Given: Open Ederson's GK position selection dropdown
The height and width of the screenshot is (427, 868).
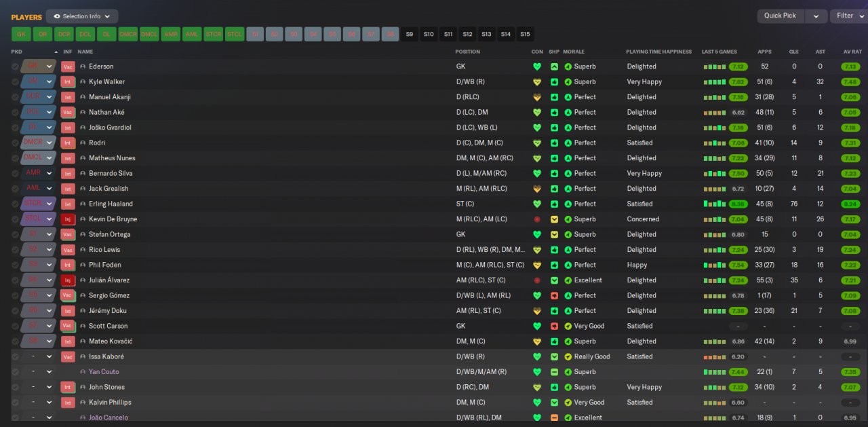Looking at the screenshot, I should 38,67.
